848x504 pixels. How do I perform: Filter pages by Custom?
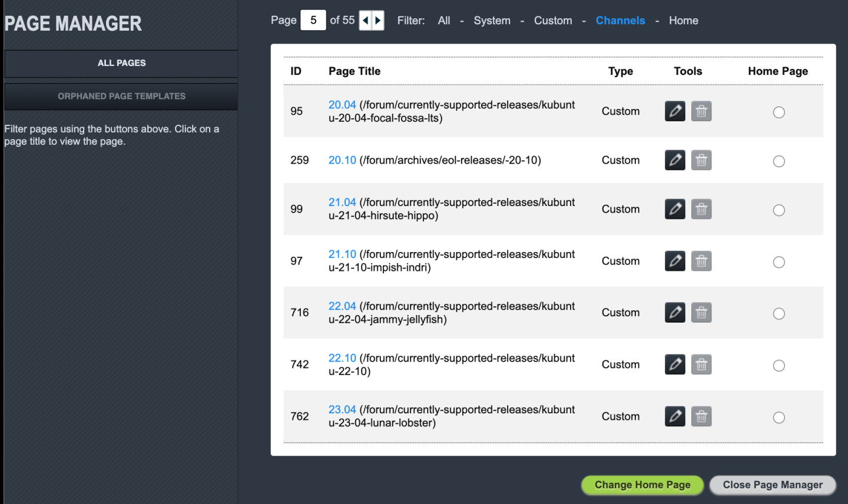tap(553, 21)
